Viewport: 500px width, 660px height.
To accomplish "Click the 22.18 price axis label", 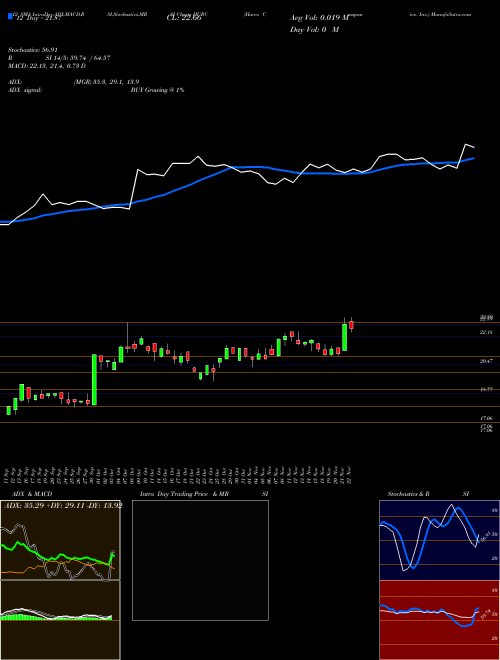I will [x=486, y=333].
